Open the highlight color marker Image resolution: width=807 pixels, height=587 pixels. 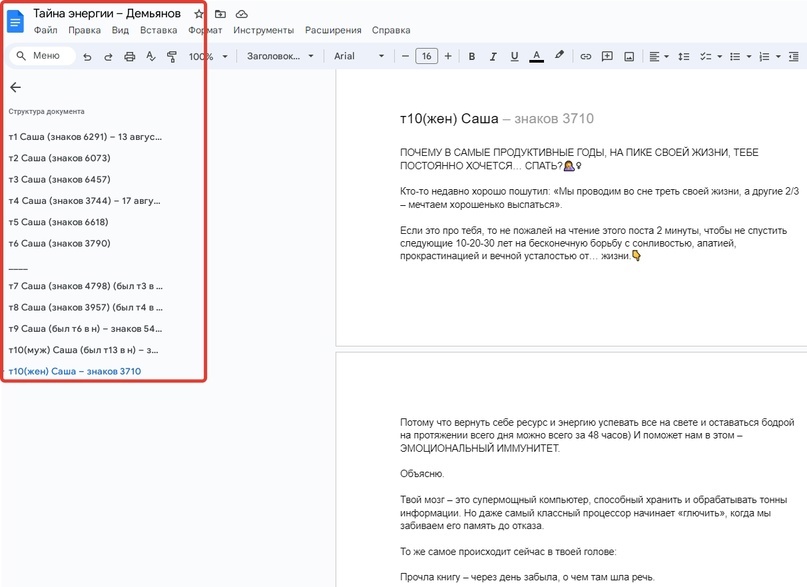(559, 56)
